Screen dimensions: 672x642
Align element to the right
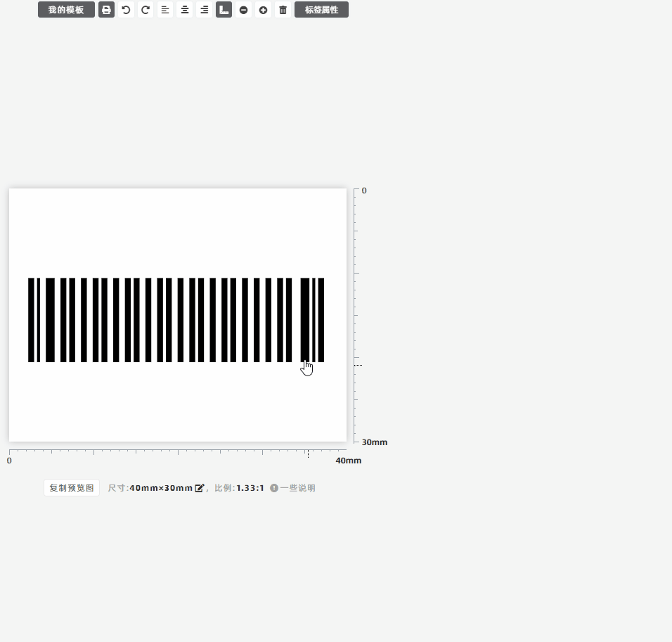click(205, 10)
